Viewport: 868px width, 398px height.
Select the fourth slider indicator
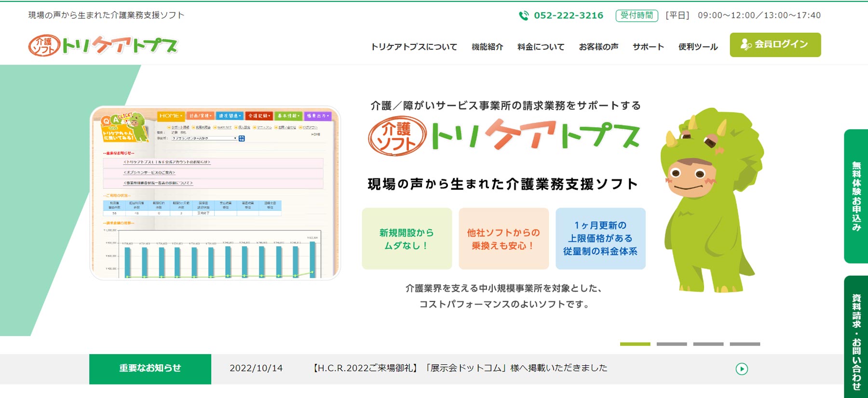click(745, 344)
